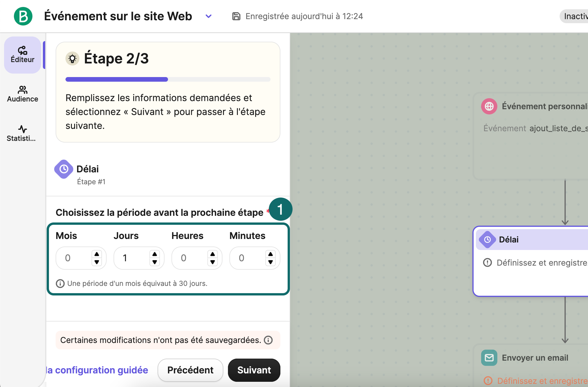Click the Brevo green logo icon
The width and height of the screenshot is (588, 387).
pyautogui.click(x=23, y=16)
